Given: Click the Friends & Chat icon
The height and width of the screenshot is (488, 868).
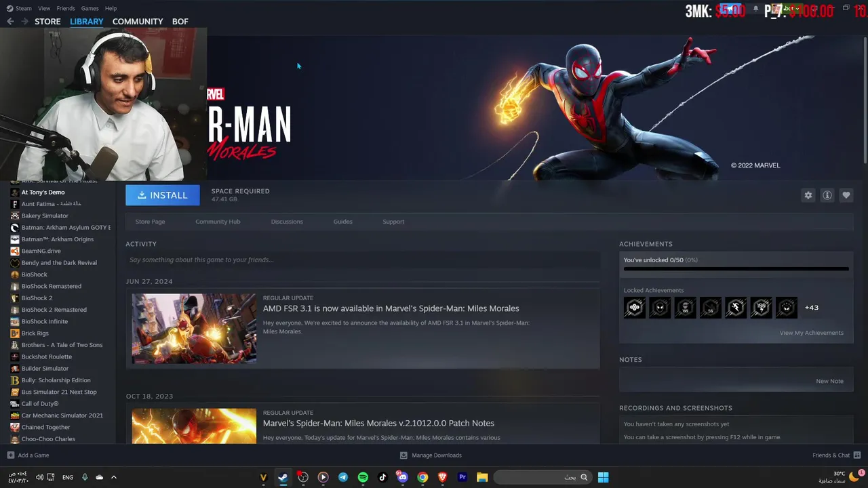Looking at the screenshot, I should pyautogui.click(x=857, y=455).
